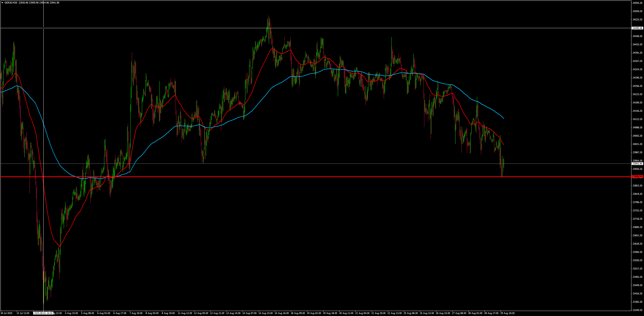Click the 29 Aug 10:30 time label
The width and height of the screenshot is (644, 316).
507,313
